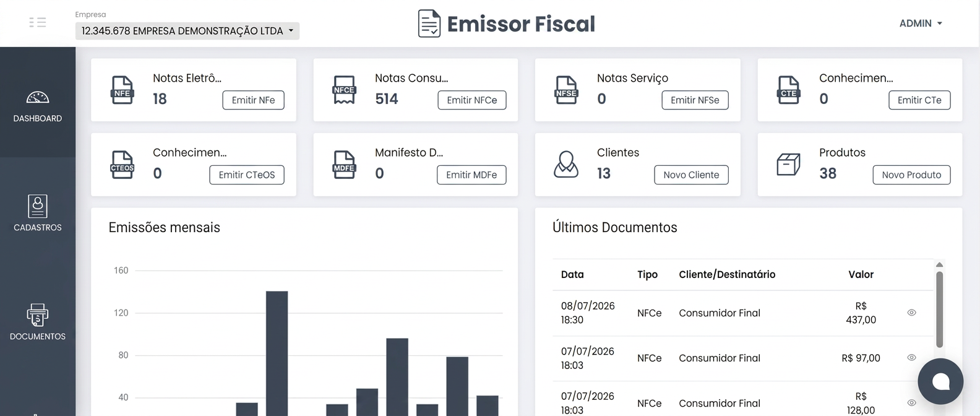Click the Clientes count 13
This screenshot has width=980, height=416.
pos(604,174)
